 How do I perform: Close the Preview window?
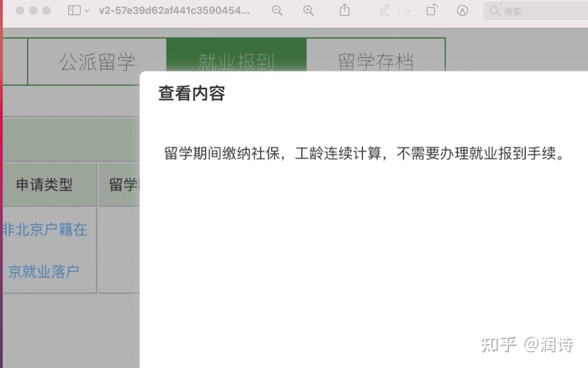[x=20, y=11]
